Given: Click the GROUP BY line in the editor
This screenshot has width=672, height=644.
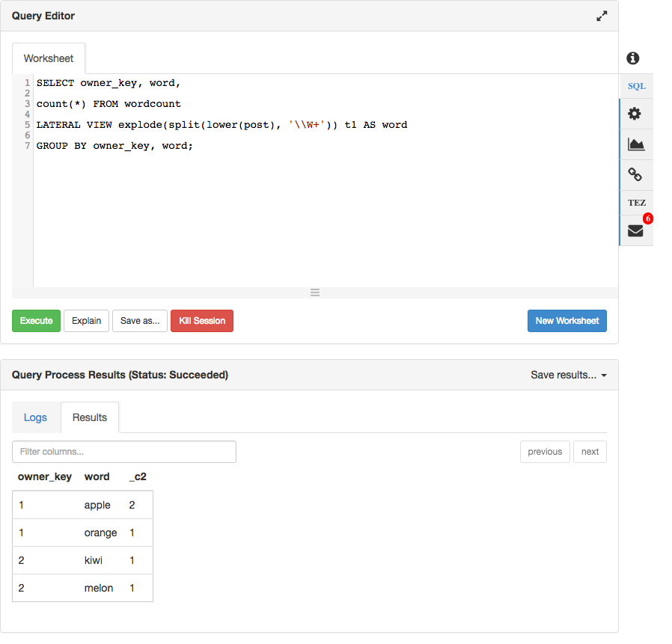Looking at the screenshot, I should click(114, 146).
